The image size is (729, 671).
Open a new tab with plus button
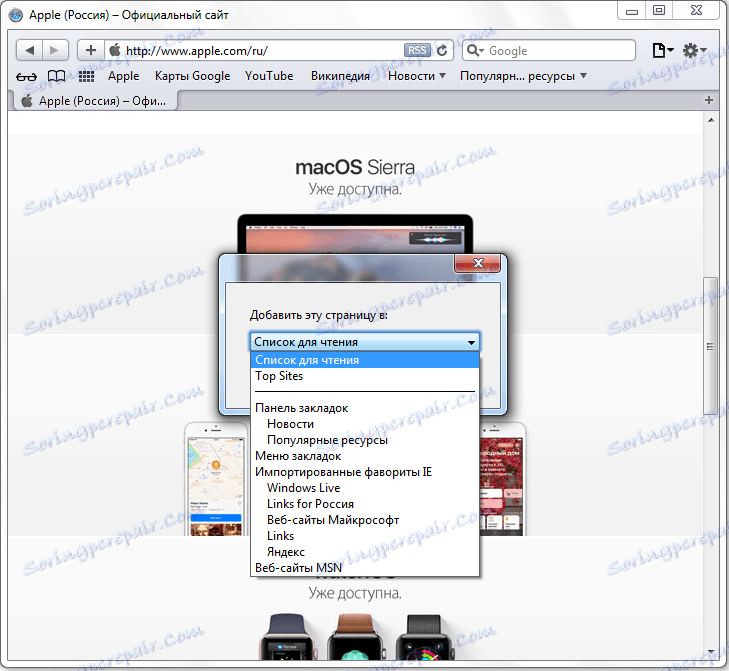(x=709, y=100)
